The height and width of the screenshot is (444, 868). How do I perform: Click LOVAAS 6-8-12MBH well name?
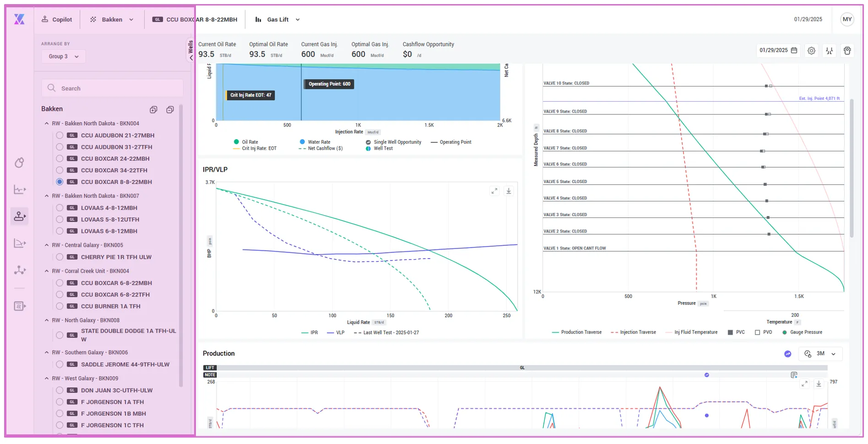click(x=109, y=231)
